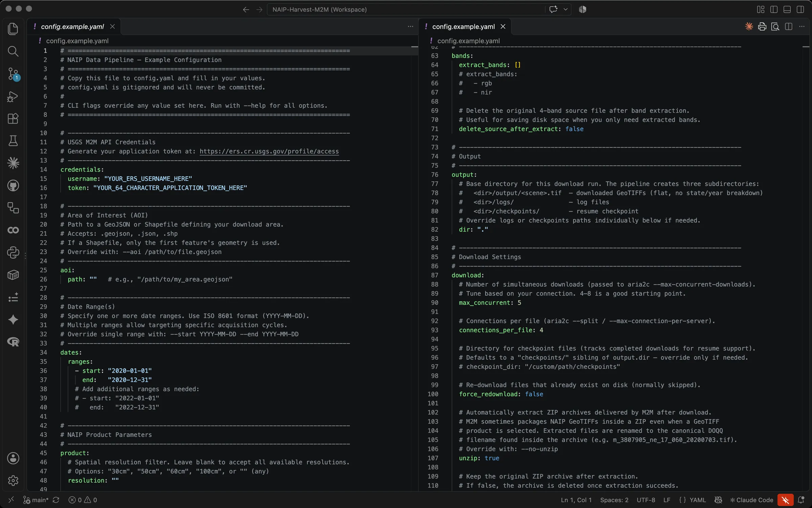Toggle the primary side bar layout button
The image size is (812, 508).
click(x=774, y=9)
